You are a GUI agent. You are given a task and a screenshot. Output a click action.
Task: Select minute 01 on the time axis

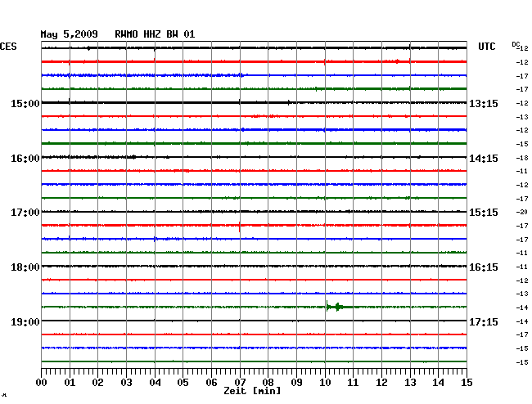point(70,383)
